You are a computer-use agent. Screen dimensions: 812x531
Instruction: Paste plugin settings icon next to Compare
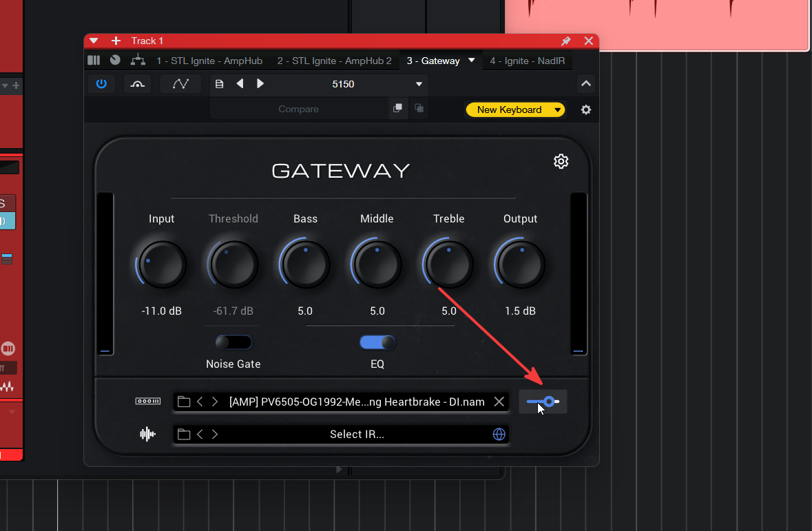(419, 107)
